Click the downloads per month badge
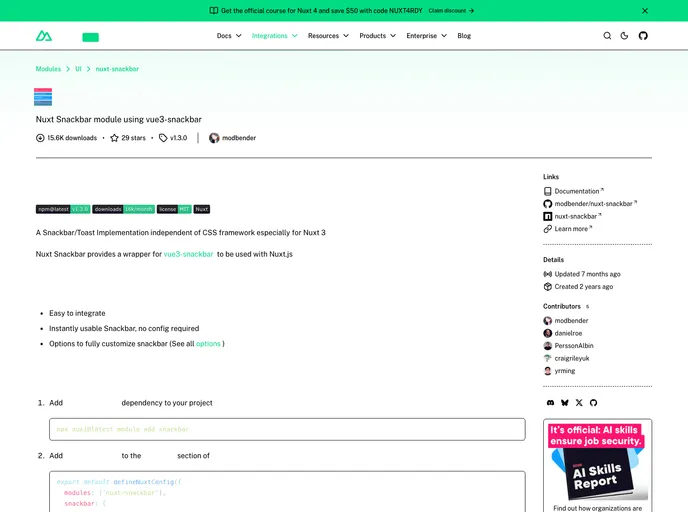 [124, 209]
